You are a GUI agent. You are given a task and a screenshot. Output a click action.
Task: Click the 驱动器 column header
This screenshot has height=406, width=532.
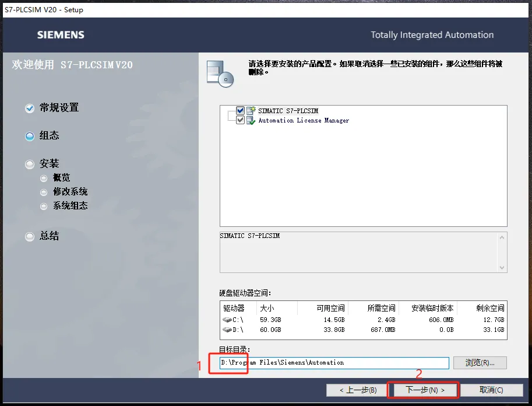pyautogui.click(x=234, y=308)
